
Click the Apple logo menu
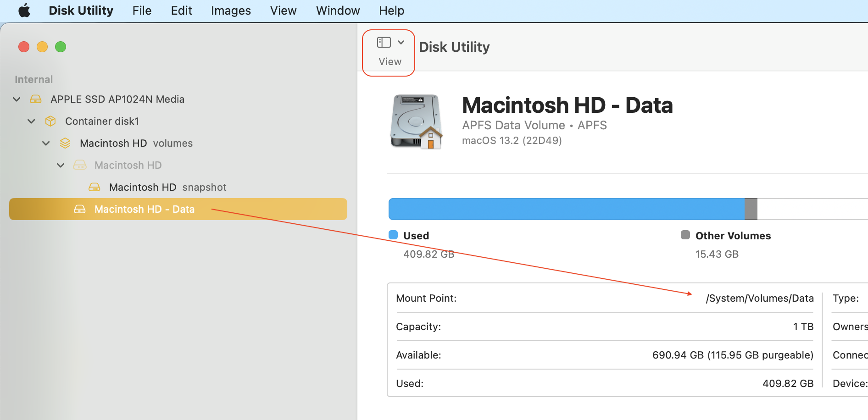pyautogui.click(x=24, y=11)
